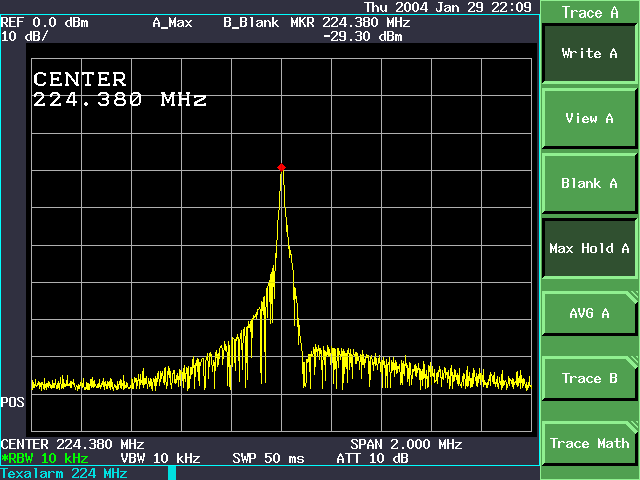Open the AVG A submenu softkey

pos(589,313)
